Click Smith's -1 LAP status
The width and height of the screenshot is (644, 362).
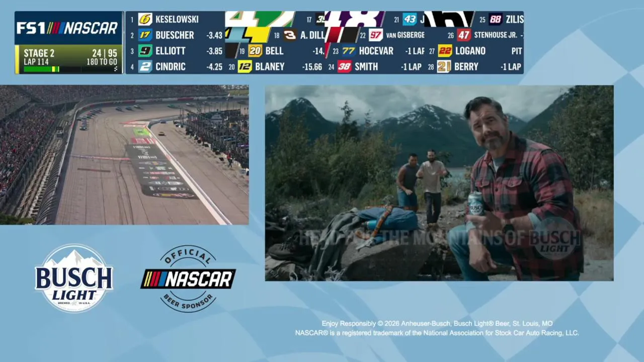coord(411,66)
